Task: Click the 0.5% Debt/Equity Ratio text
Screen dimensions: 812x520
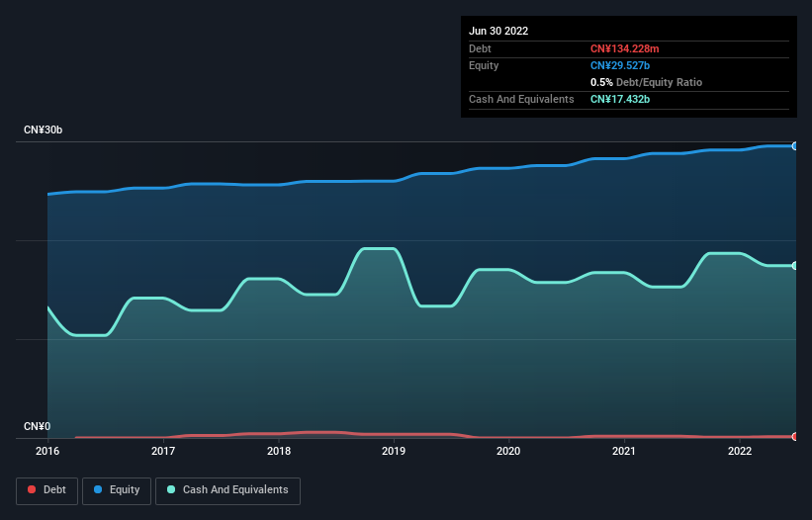Action: coord(646,82)
